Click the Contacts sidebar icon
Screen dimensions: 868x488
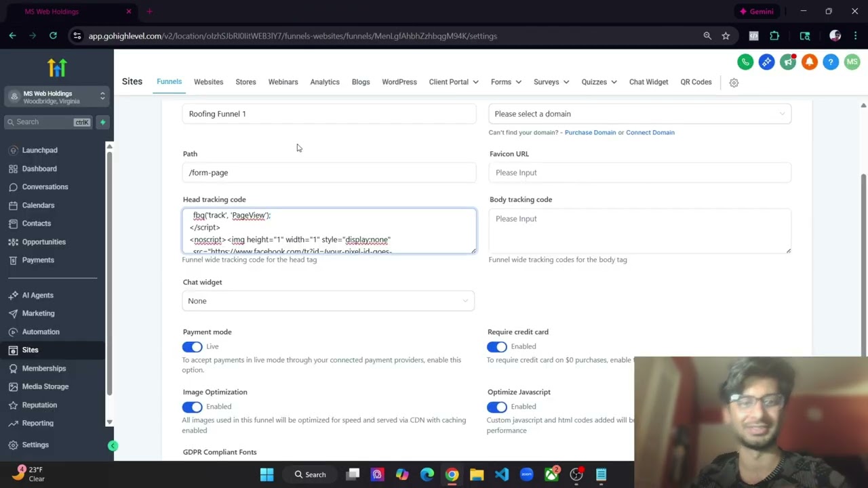coord(14,224)
